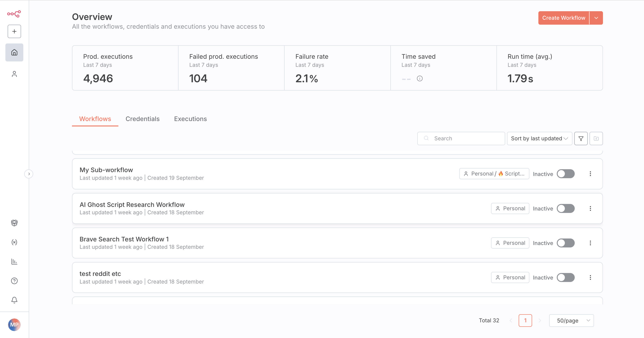Expand the Create Workflow dropdown arrow
644x338 pixels.
coord(596,18)
